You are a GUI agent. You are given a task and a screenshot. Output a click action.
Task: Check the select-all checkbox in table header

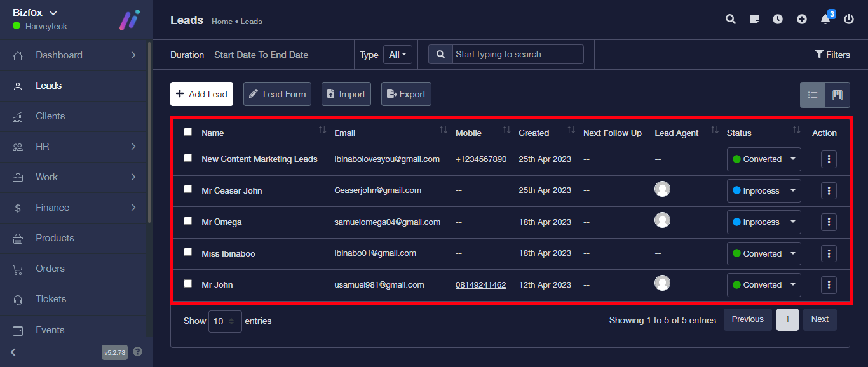pyautogui.click(x=187, y=132)
